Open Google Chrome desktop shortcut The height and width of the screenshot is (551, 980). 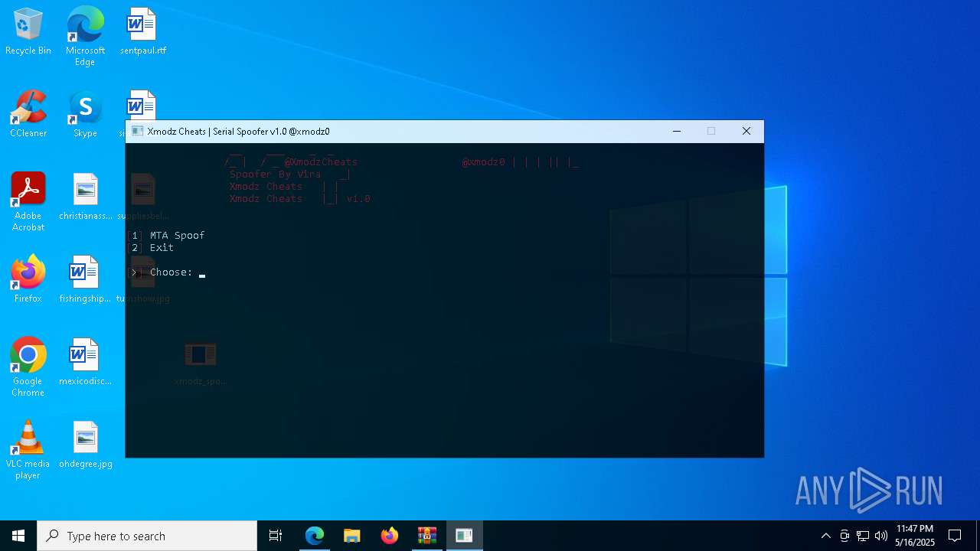(x=28, y=367)
